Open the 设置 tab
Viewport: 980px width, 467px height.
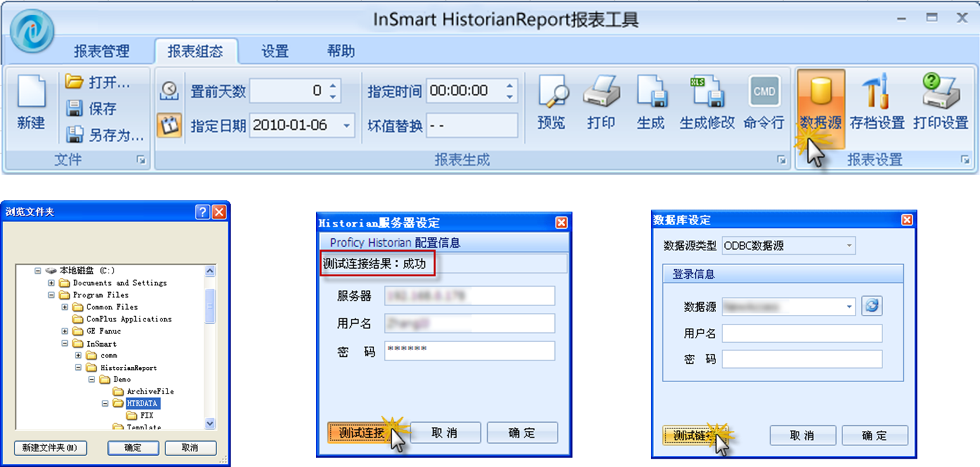pos(275,51)
